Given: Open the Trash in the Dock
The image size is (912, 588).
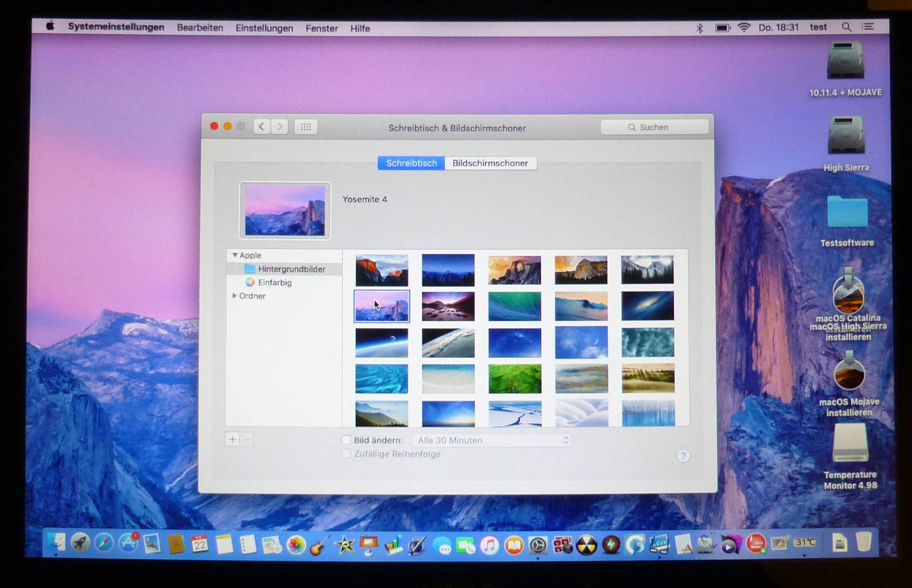Looking at the screenshot, I should [864, 542].
